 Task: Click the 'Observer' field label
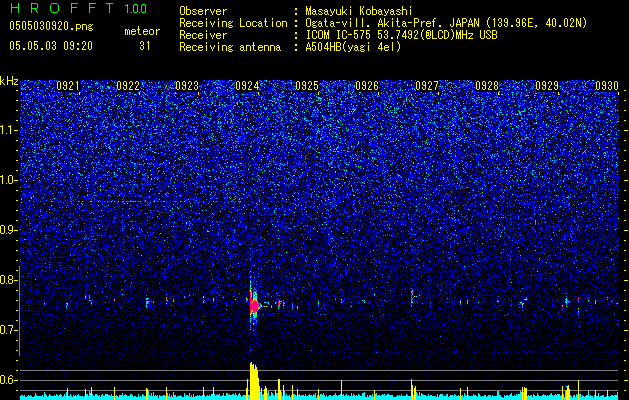203,11
